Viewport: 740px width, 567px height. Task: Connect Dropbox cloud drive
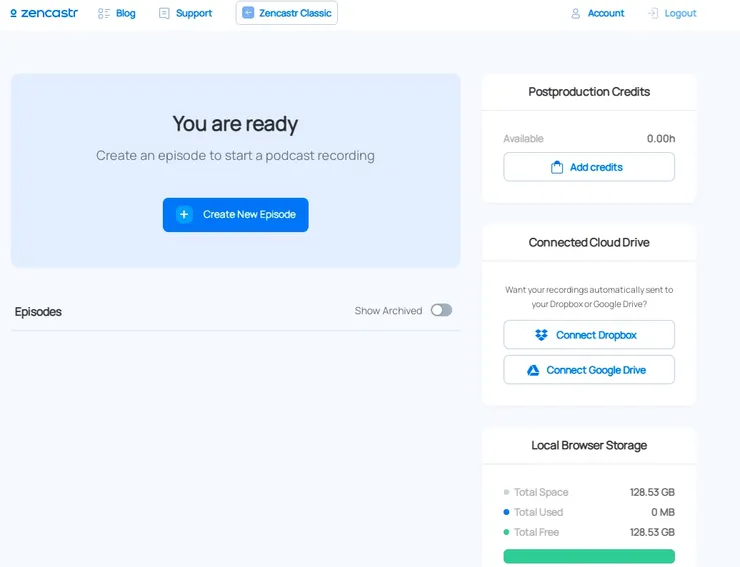point(589,335)
